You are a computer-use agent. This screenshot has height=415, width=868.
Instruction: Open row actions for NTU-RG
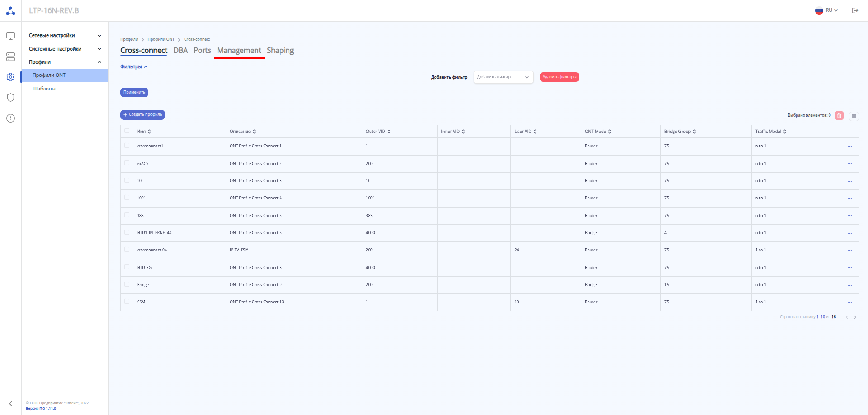850,268
